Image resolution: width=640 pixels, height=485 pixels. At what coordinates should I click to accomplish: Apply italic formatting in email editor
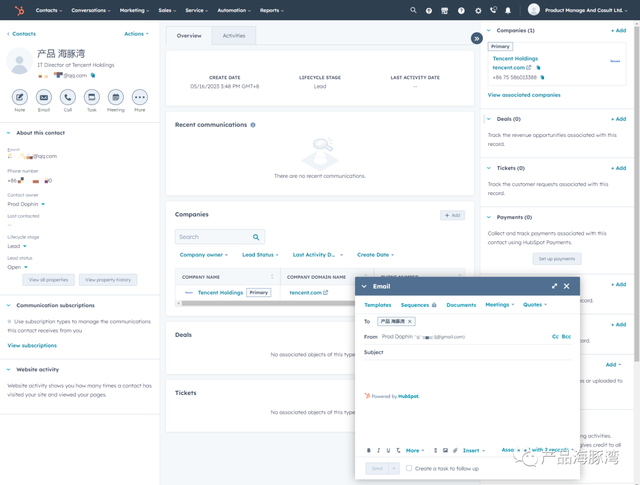[378, 450]
